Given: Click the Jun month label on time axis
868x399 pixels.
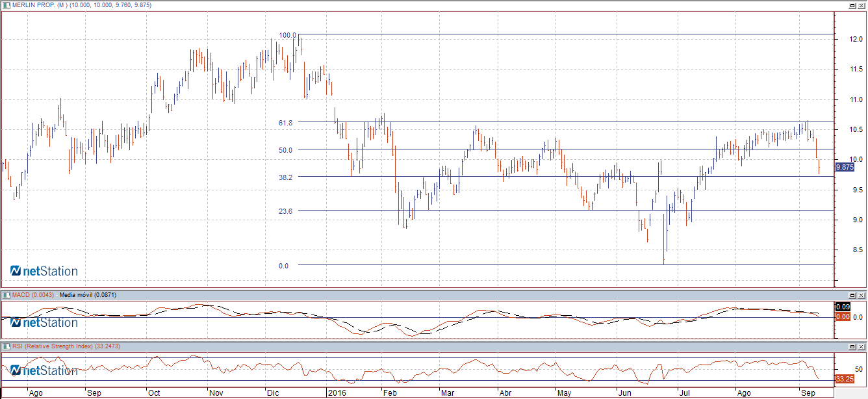Looking at the screenshot, I should (x=624, y=393).
